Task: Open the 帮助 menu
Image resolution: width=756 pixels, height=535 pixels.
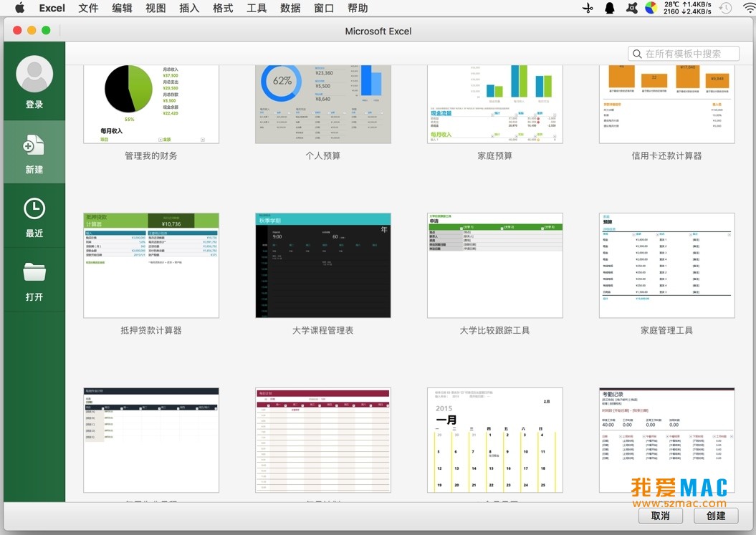Action: coord(358,8)
